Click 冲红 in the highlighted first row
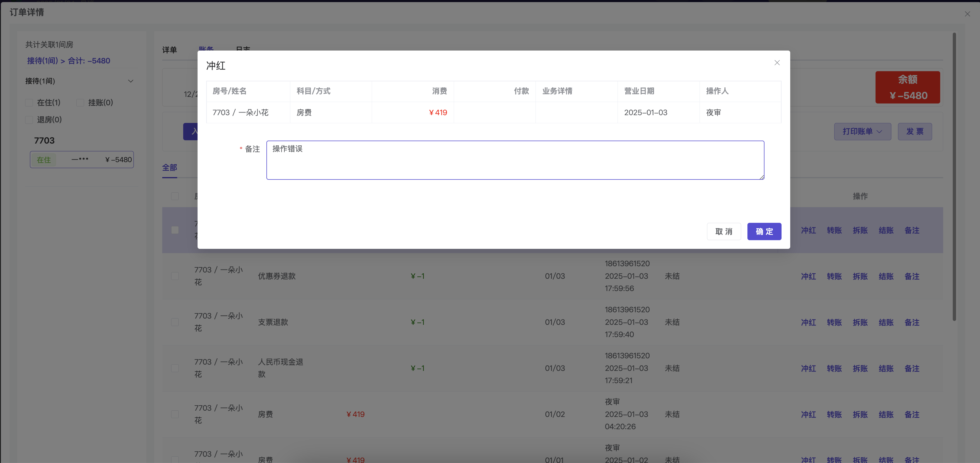The image size is (980, 463). coord(808,230)
